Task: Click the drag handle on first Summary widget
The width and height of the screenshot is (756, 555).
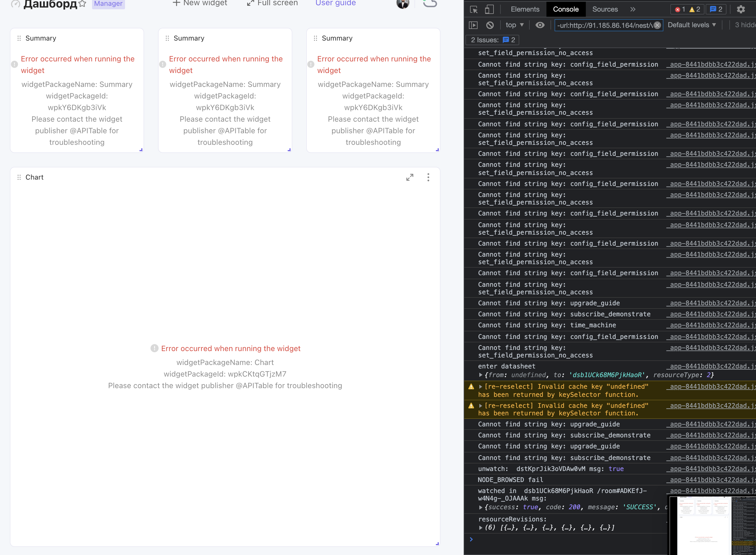Action: 19,38
